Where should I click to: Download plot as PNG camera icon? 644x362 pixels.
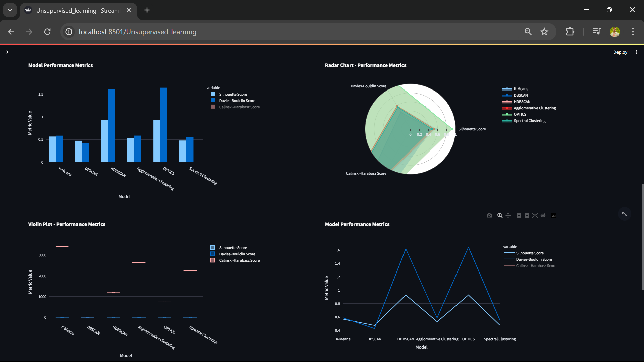(489, 215)
